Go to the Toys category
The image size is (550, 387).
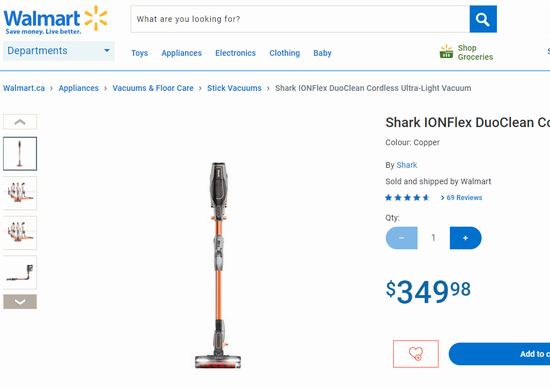coord(140,53)
